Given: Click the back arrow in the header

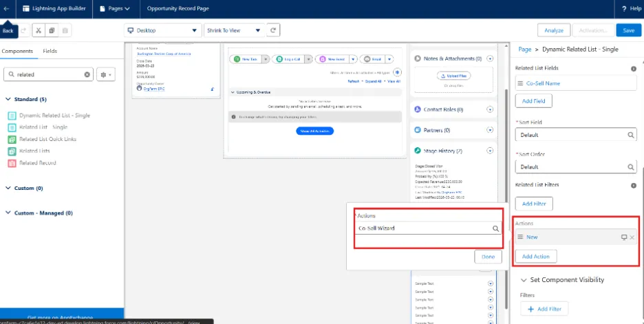Looking at the screenshot, I should click(6, 9).
